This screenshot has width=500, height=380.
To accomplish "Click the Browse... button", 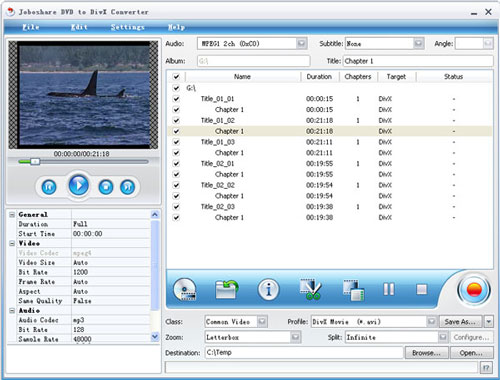I will 426,353.
